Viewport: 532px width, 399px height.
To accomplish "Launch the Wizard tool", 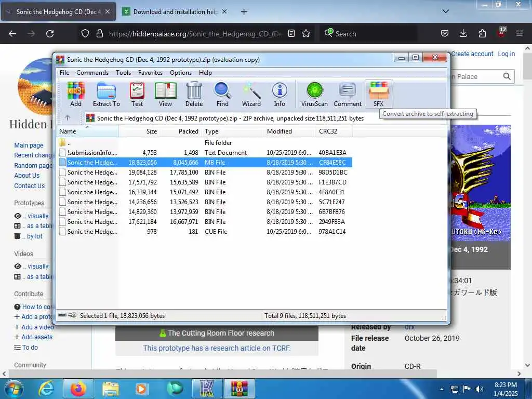I will tap(251, 95).
